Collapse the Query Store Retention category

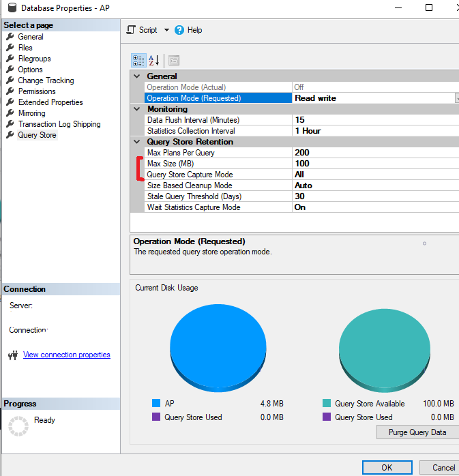tap(137, 142)
